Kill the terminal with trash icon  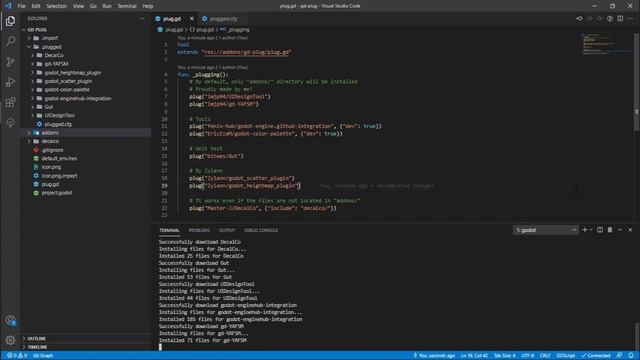pos(610,230)
